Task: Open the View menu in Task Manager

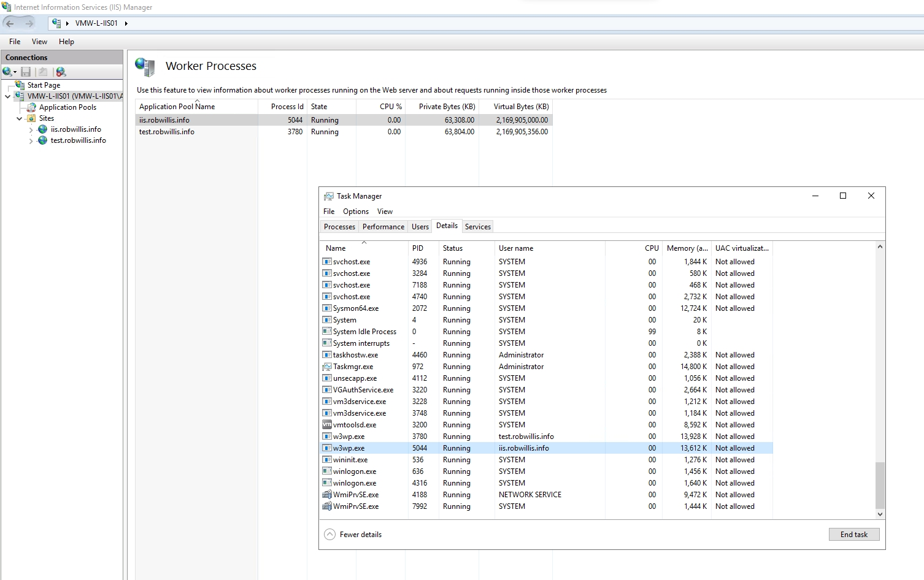Action: 385,212
